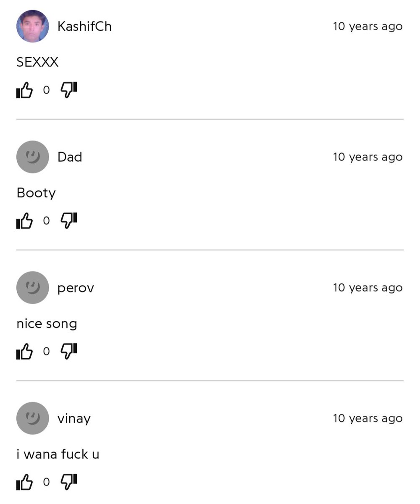Select the like count under Dad's comment
This screenshot has width=420, height=504.
coord(46,221)
